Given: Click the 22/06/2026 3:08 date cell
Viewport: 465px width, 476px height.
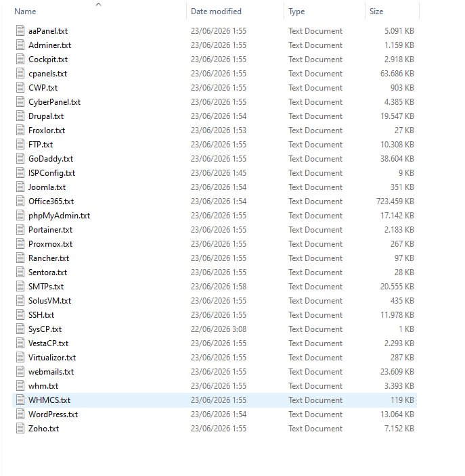Looking at the screenshot, I should tap(219, 329).
